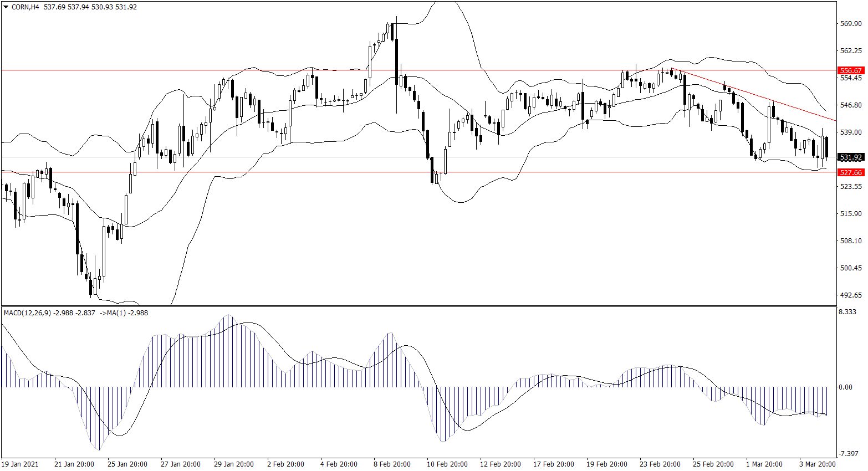
Task: Select the red 556.67 price label
Action: pyautogui.click(x=851, y=71)
